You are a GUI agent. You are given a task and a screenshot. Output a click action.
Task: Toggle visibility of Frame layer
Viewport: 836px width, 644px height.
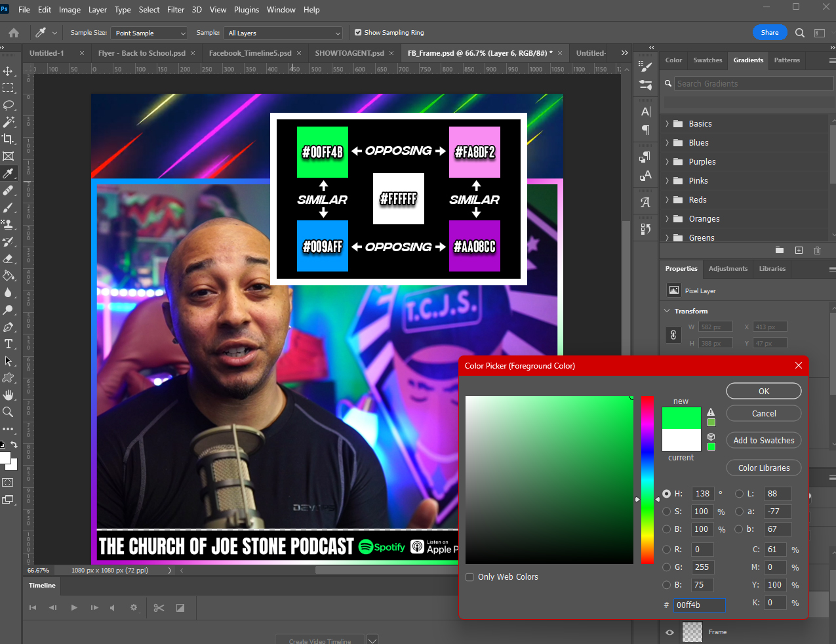669,632
